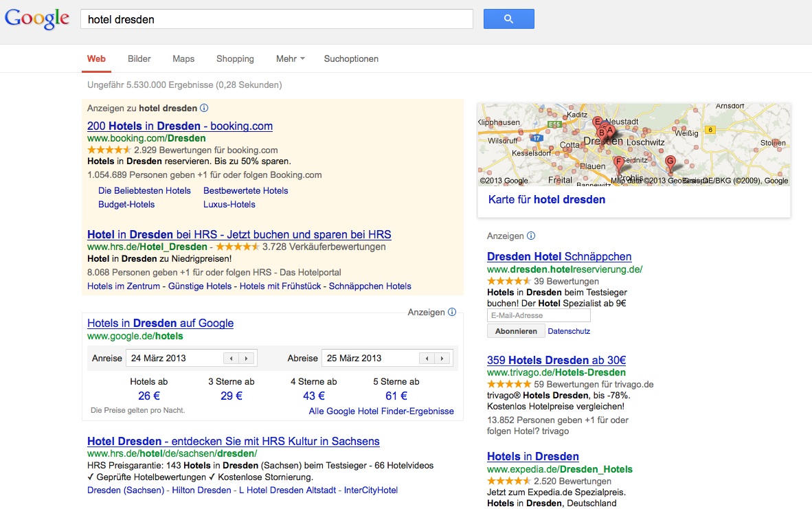Click next-day arrow for Anreise date
The height and width of the screenshot is (509, 812).
[246, 359]
